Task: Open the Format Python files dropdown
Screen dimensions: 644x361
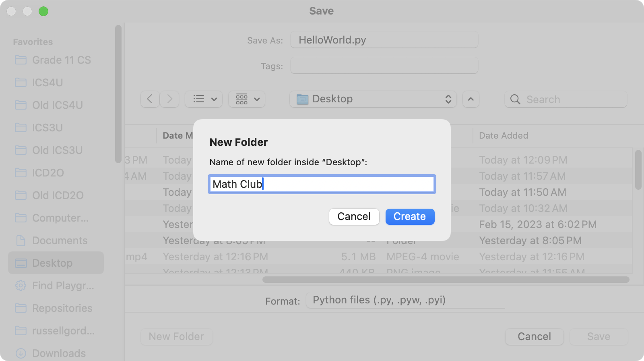Action: (405, 300)
